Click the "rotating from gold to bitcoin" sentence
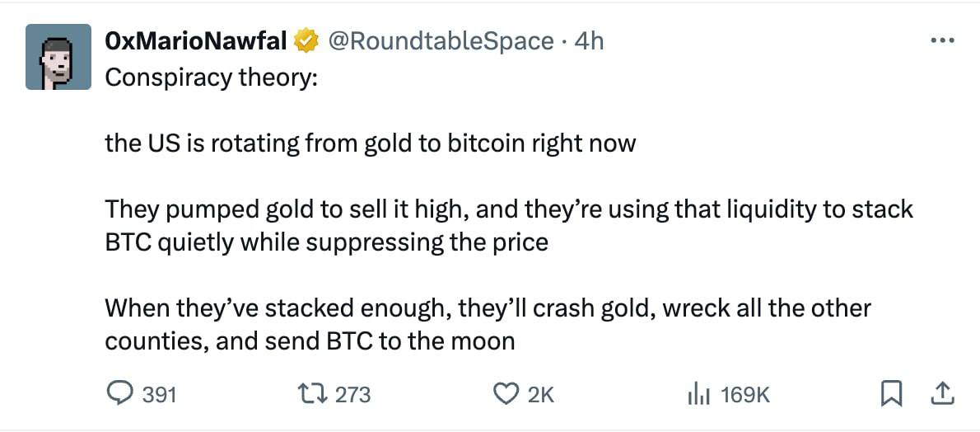980x432 pixels. tap(371, 143)
